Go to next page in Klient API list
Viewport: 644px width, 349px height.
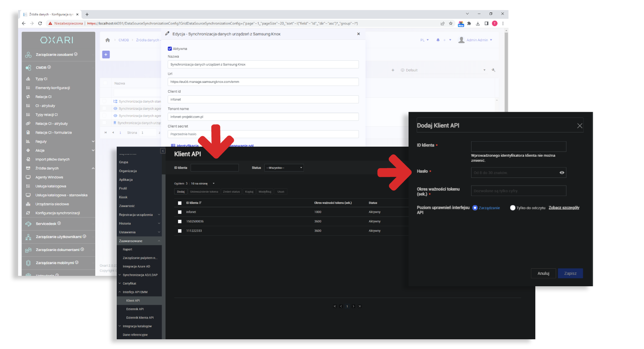click(x=353, y=306)
